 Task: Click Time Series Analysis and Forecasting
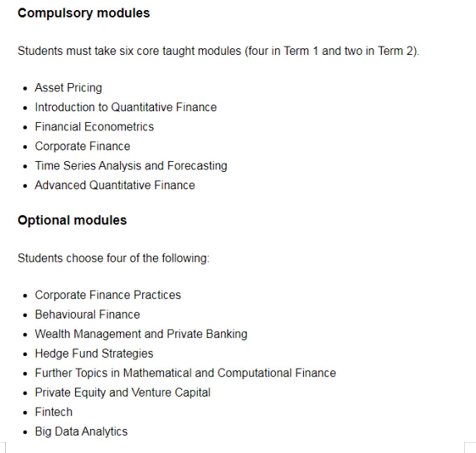click(x=131, y=166)
